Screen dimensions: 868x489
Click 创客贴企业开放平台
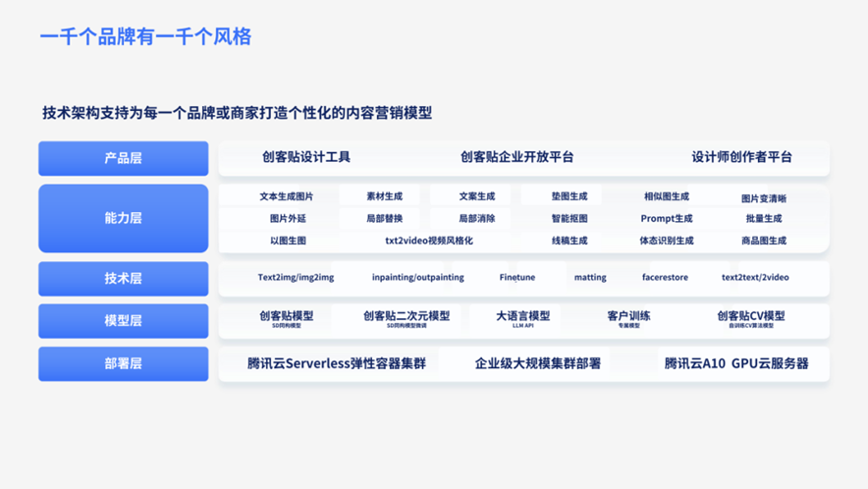click(517, 157)
